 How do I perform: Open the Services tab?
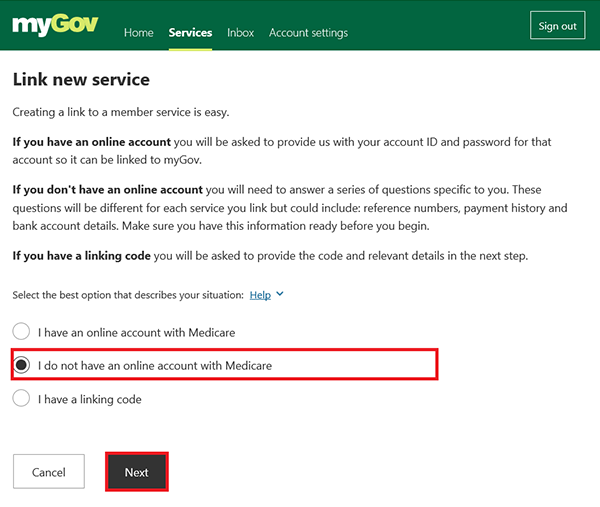click(x=190, y=33)
